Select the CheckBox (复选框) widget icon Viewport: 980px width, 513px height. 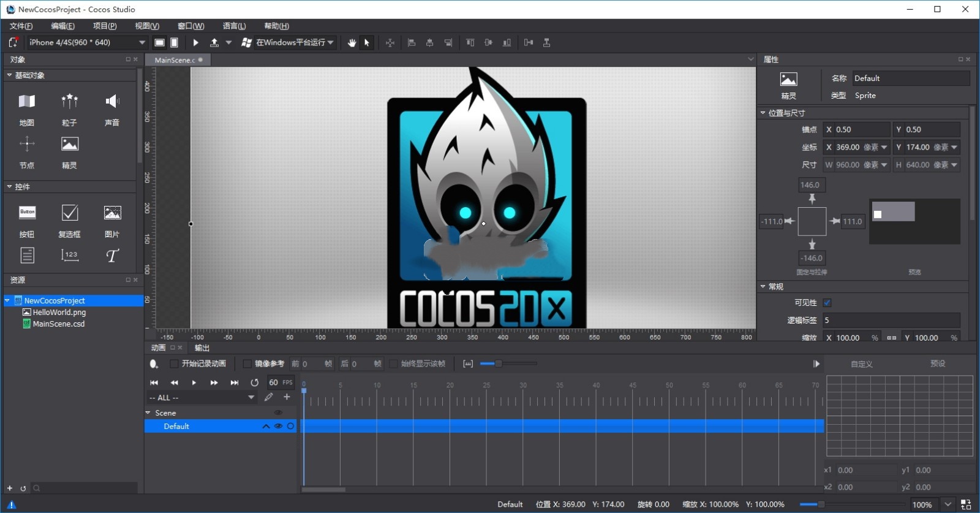[70, 213]
